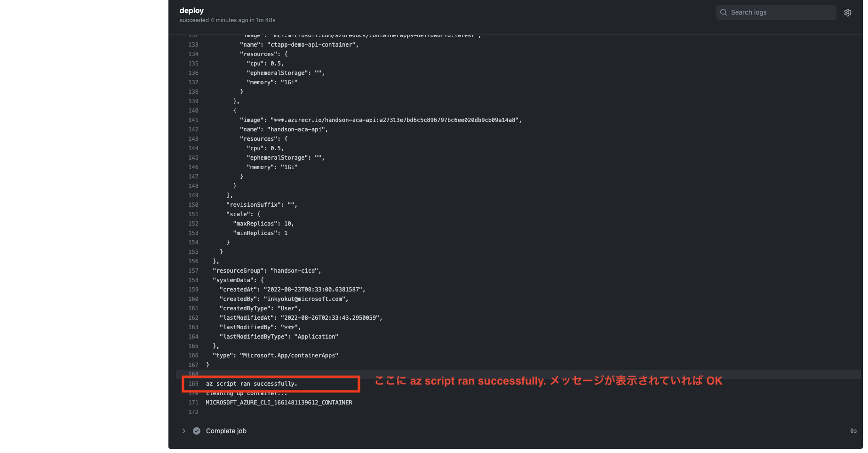Click the MICROSOFT_AZURE_CLI container log line

tap(279, 403)
